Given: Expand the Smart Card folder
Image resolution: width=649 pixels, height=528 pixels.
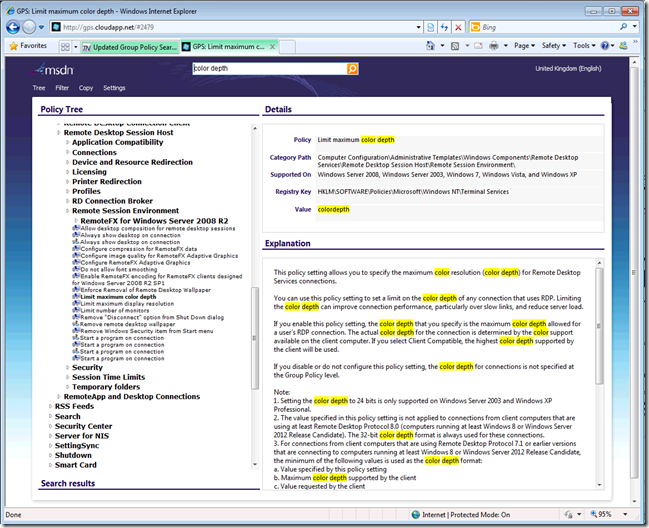Looking at the screenshot, I should click(75, 465).
